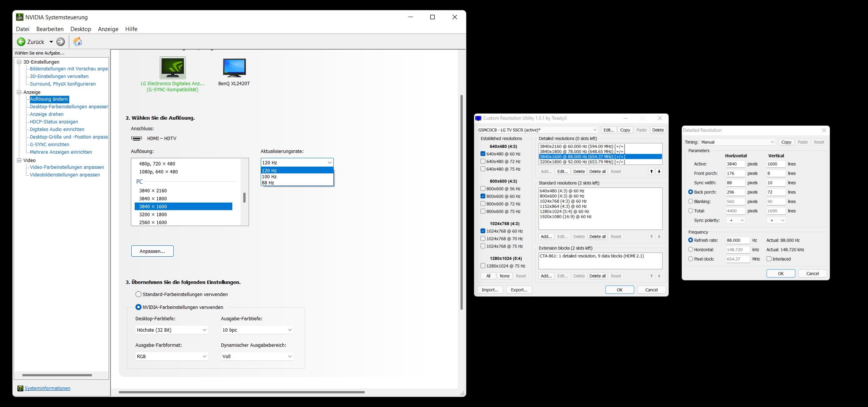Select the BenQ XL2420T monitor icon
Screen dimensions: 868x407
coord(234,68)
